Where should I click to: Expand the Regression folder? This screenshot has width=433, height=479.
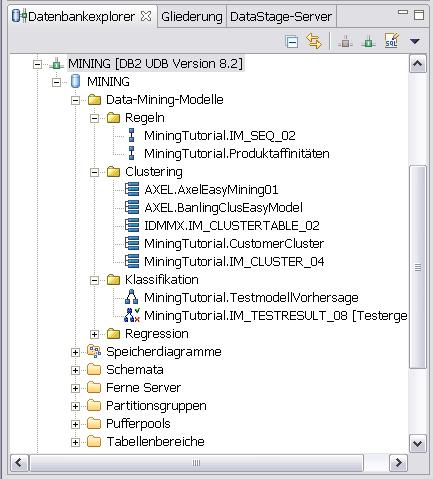pos(95,334)
